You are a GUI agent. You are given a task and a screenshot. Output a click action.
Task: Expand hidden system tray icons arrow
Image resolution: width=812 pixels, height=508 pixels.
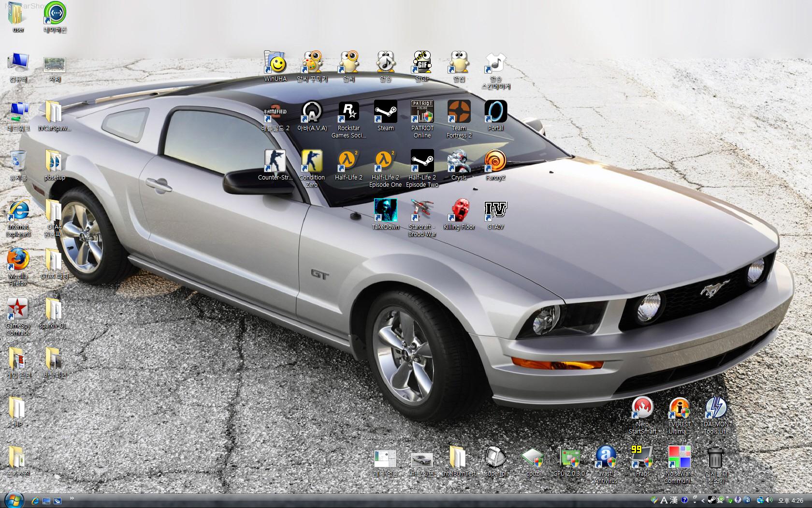(x=702, y=500)
